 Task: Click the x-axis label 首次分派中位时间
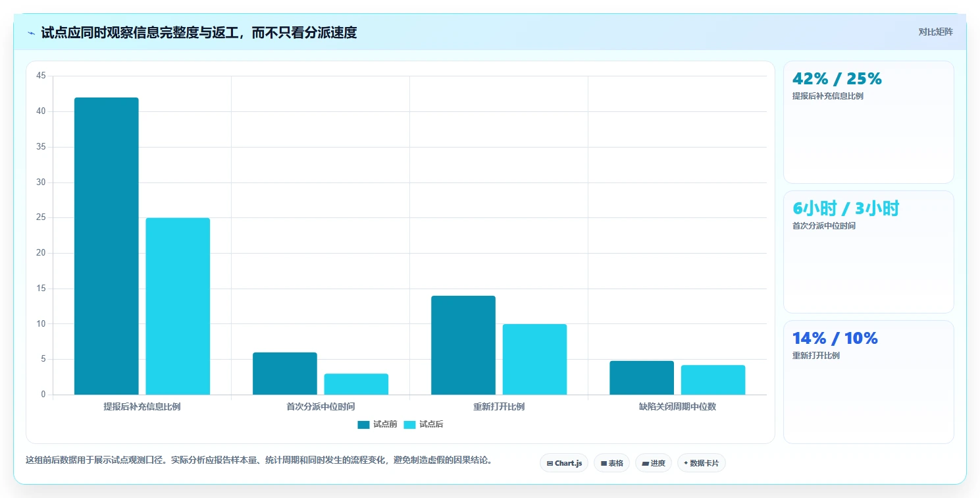coord(321,406)
